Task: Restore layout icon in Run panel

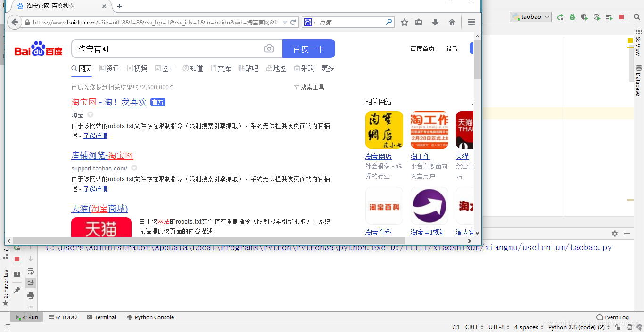Action: [x=17, y=275]
